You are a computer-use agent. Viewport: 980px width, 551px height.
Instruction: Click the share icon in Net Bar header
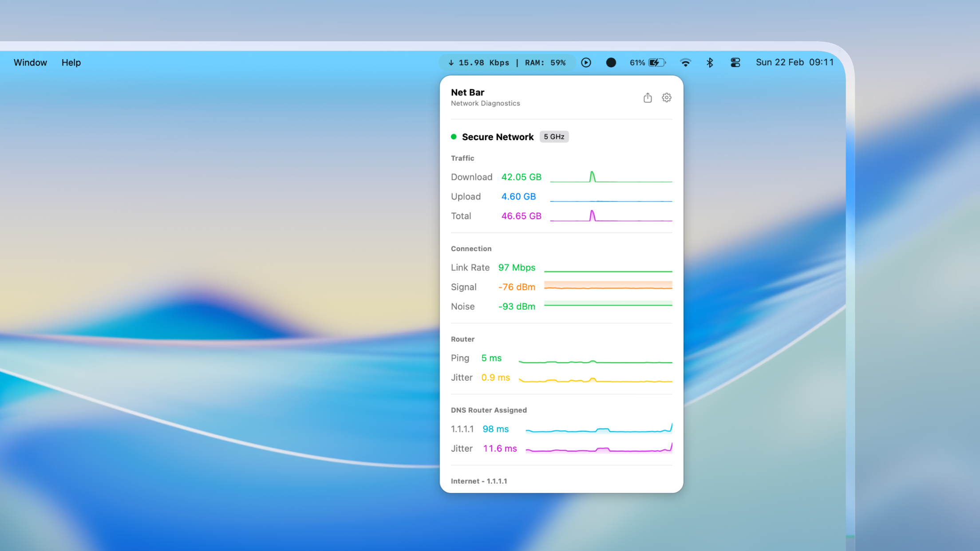648,97
